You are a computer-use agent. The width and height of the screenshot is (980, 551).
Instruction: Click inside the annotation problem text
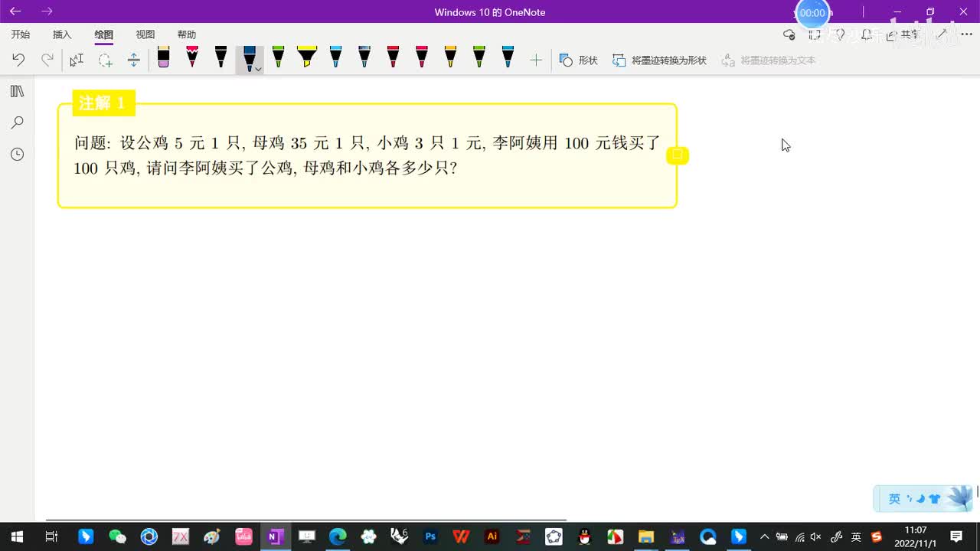367,155
